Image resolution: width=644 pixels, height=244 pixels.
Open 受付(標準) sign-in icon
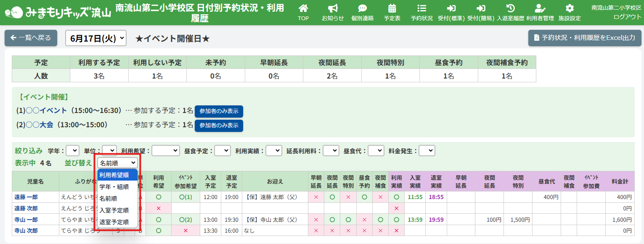(x=451, y=8)
